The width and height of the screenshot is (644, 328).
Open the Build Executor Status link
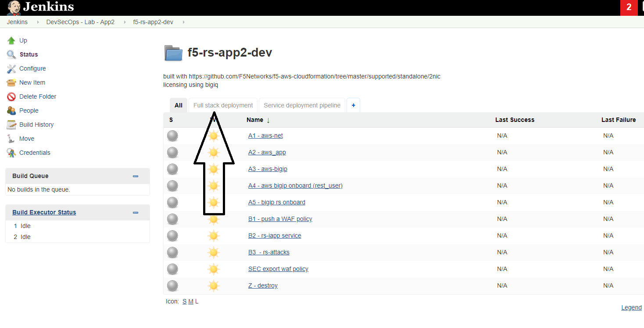point(44,212)
